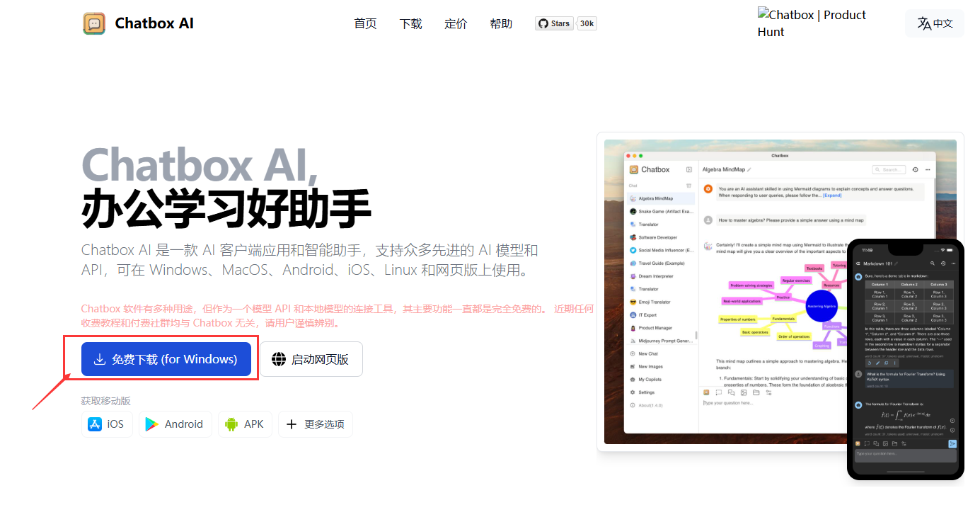Click the Mastering Algebra mind map node
This screenshot has height=505, width=980.
pos(822,307)
